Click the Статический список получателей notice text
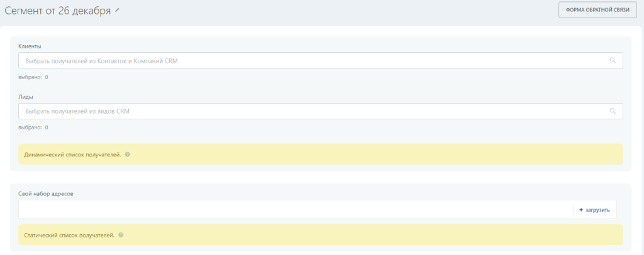This screenshot has width=644, height=255. tap(69, 236)
